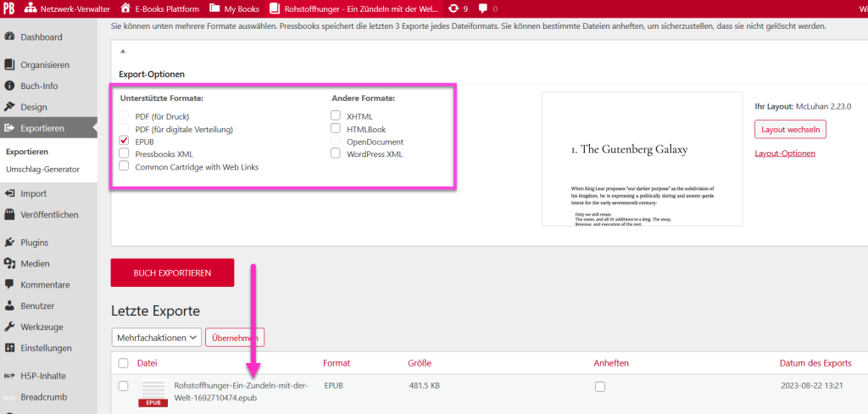
Task: Tick the HTMLBook format checkbox
Action: (x=336, y=129)
